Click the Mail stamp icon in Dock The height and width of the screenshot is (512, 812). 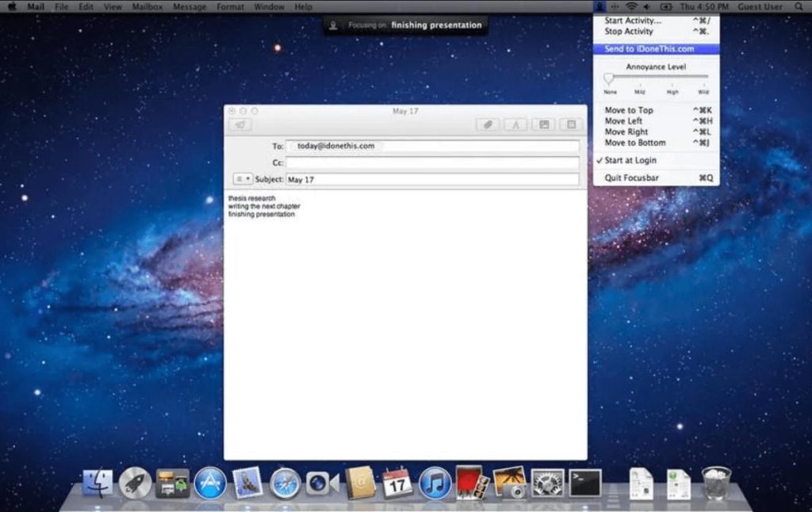(x=247, y=483)
